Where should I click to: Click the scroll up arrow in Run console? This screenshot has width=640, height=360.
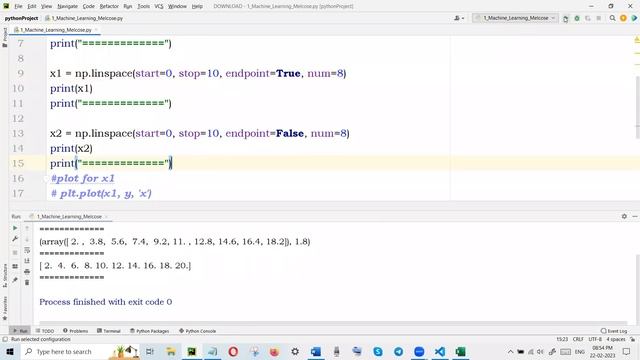(x=27, y=228)
